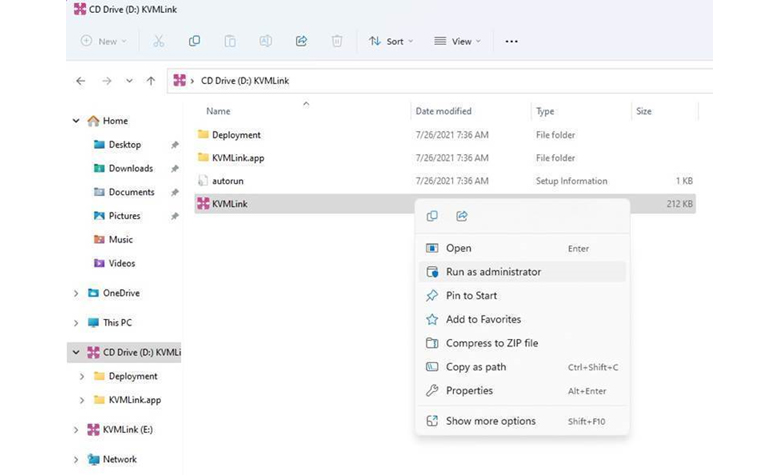
Task: Choose Open from the context menu
Action: (522, 248)
